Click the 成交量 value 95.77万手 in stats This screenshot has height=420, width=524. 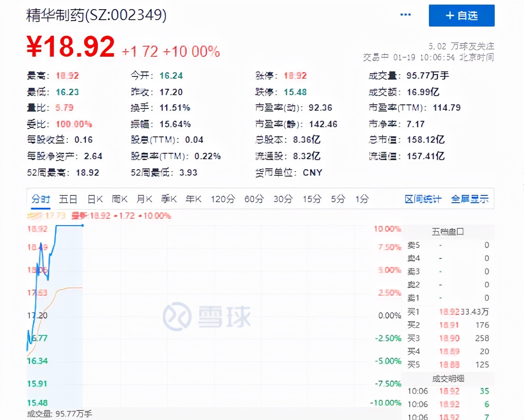[x=428, y=75]
